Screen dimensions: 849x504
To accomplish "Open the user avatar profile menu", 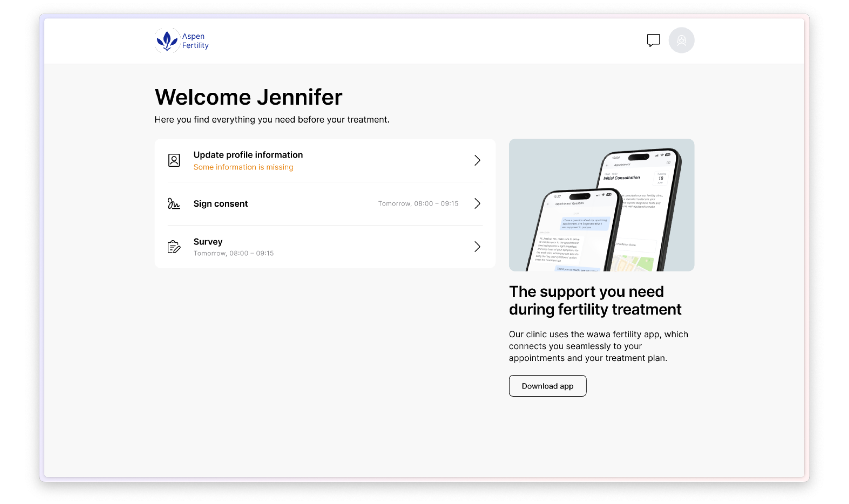I will [x=681, y=40].
